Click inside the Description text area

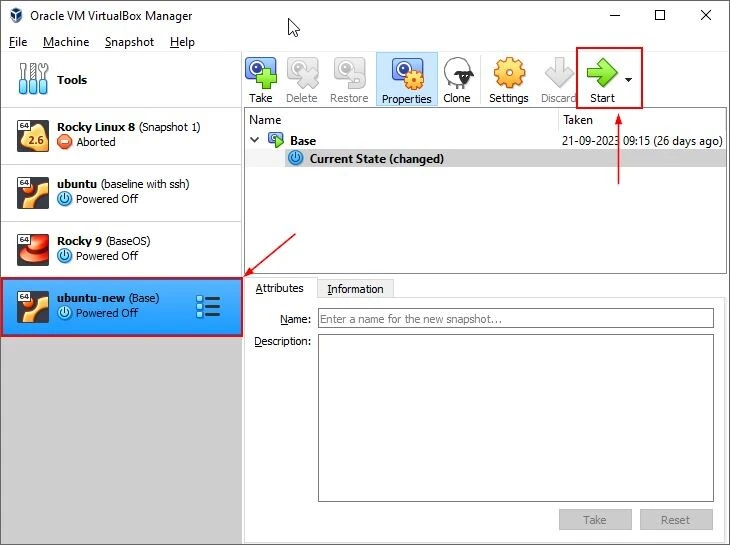pyautogui.click(x=515, y=417)
